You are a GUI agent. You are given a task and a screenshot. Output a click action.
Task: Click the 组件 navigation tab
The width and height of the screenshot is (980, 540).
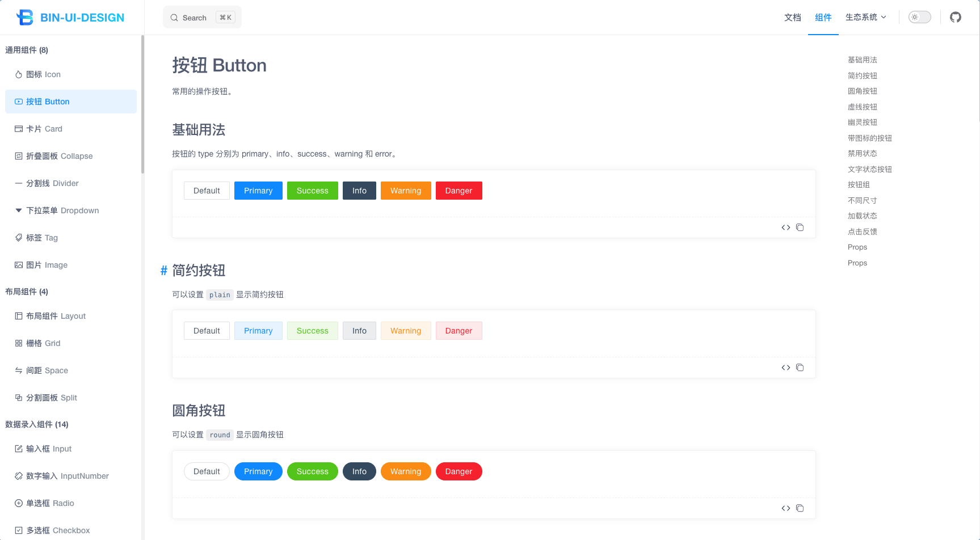823,18
